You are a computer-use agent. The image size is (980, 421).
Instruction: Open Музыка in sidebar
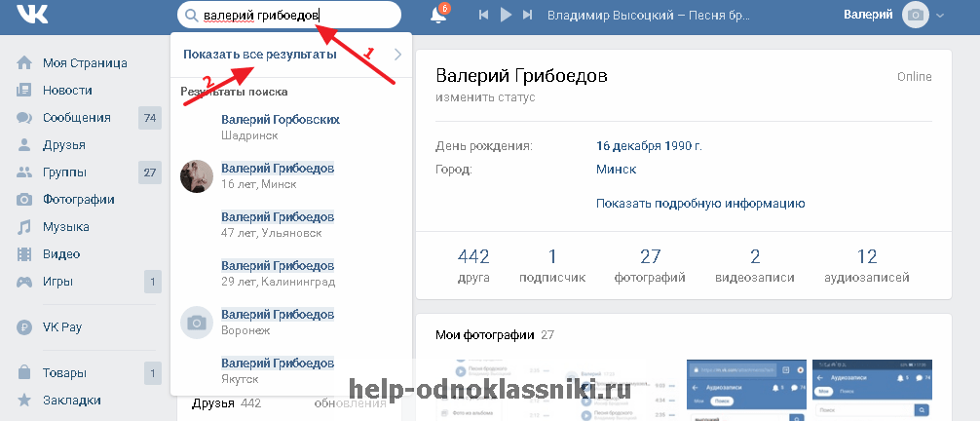[x=65, y=227]
